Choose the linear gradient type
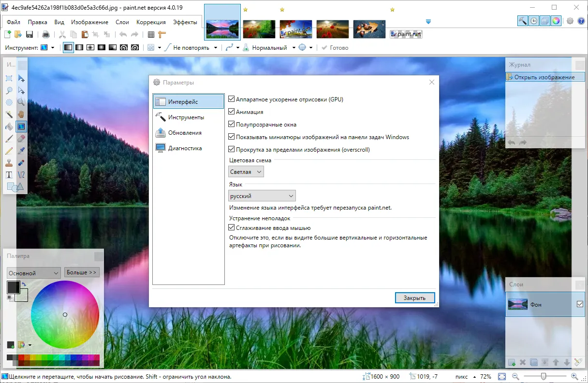588x383 pixels. [x=68, y=48]
